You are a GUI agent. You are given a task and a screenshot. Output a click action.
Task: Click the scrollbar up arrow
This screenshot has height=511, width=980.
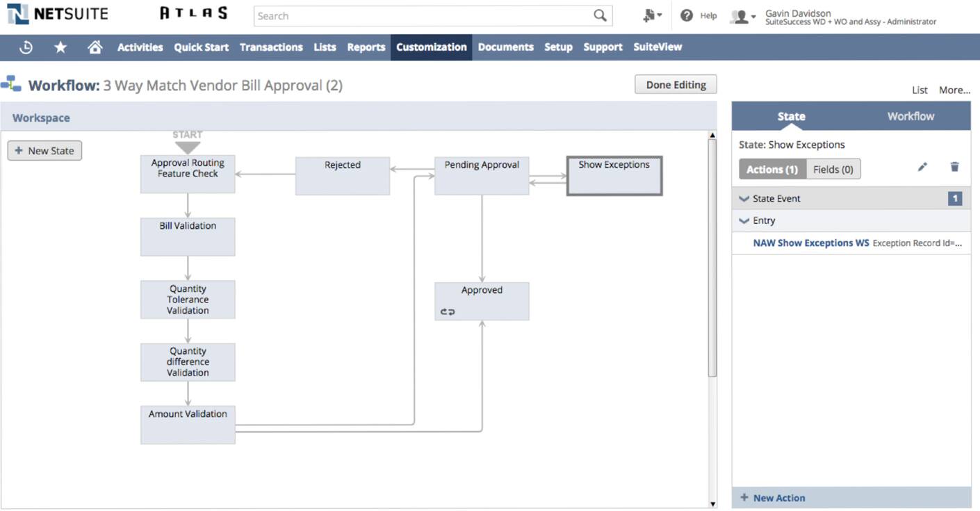click(x=712, y=135)
